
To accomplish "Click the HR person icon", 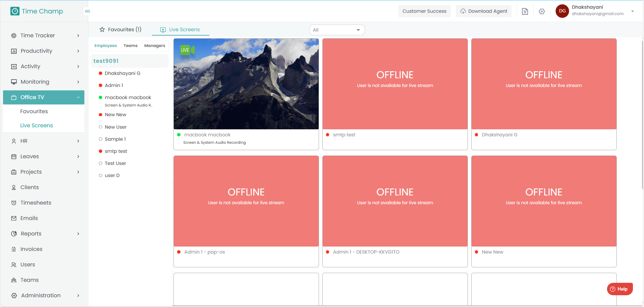I will coord(14,141).
